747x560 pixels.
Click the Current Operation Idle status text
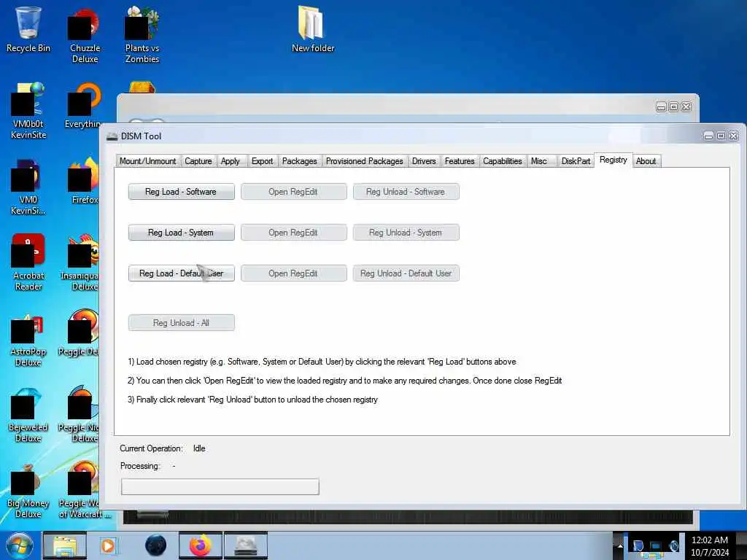(x=199, y=448)
